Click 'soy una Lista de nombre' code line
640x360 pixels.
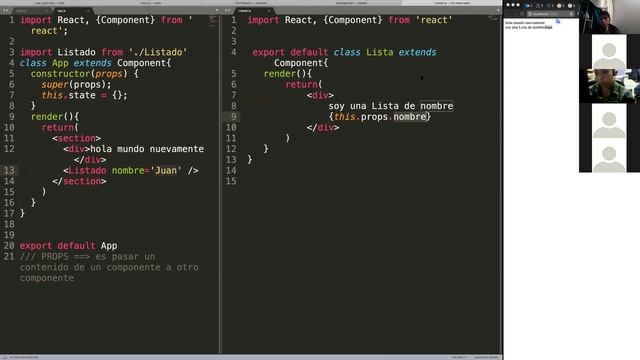coord(391,106)
